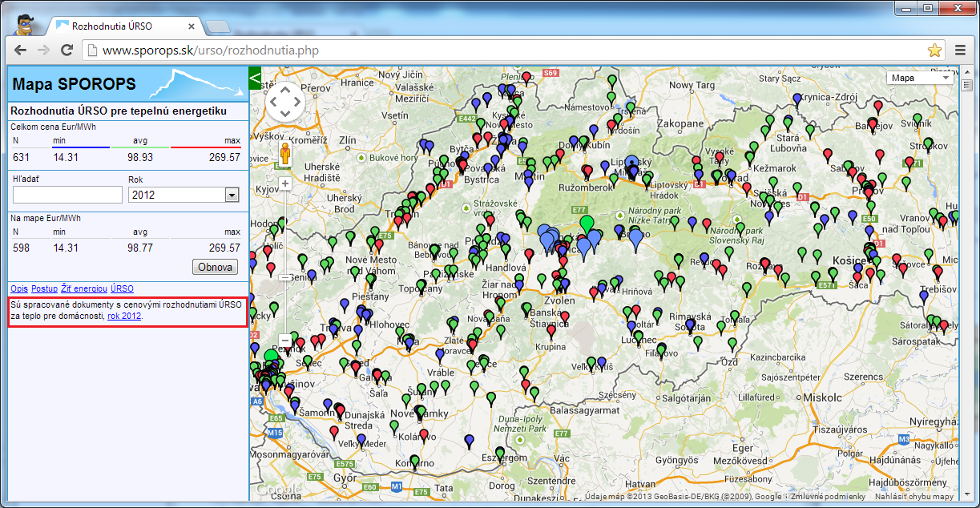
Task: Click the map zoom slider handle
Action: 284,277
